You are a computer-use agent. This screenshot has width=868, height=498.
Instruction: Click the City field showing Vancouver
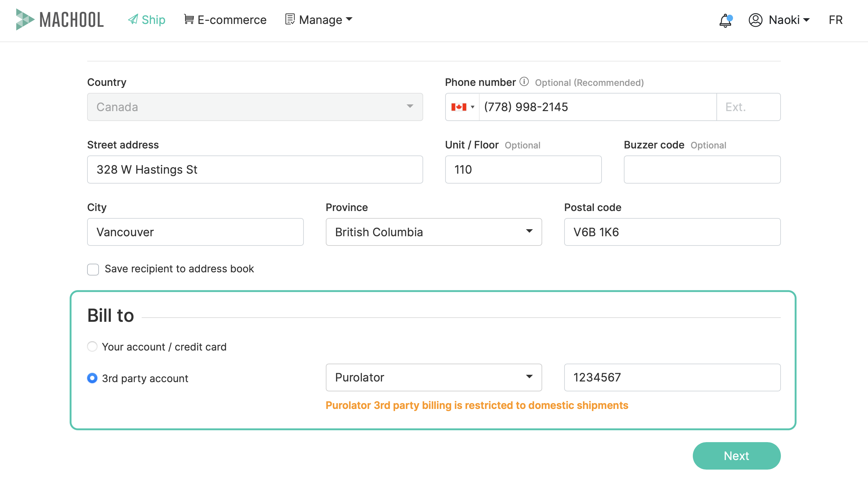click(x=195, y=232)
